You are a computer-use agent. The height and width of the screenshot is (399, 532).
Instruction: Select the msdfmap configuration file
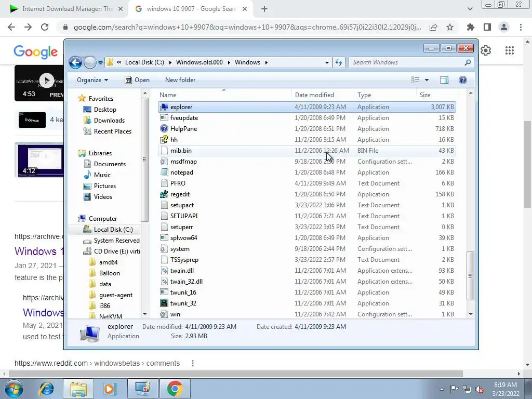[307, 162]
